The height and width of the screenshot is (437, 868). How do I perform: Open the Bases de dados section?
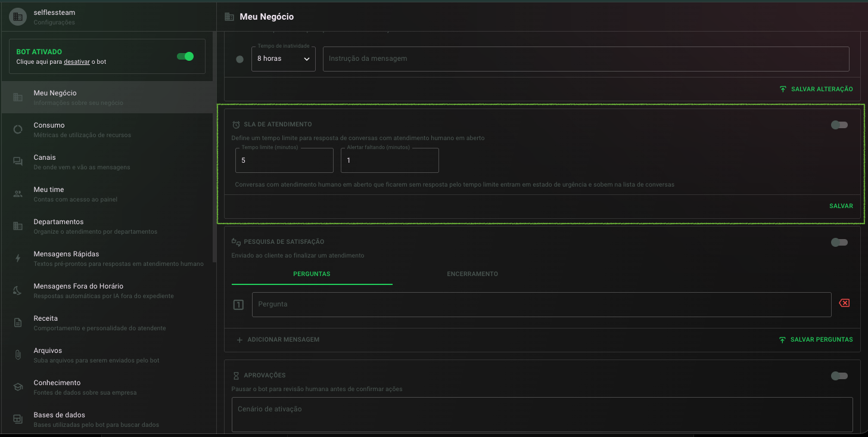[107, 419]
